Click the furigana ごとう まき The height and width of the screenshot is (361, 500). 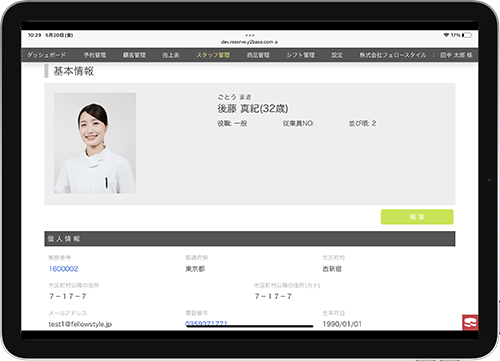234,97
